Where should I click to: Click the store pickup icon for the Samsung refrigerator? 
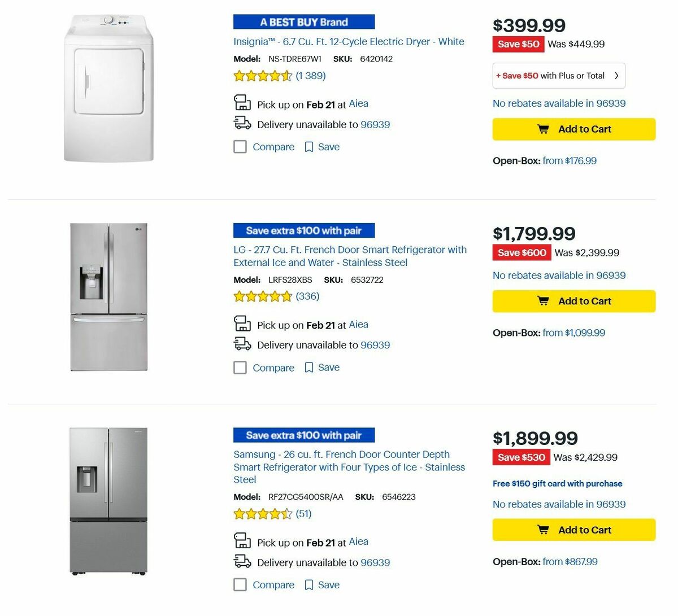tap(242, 541)
